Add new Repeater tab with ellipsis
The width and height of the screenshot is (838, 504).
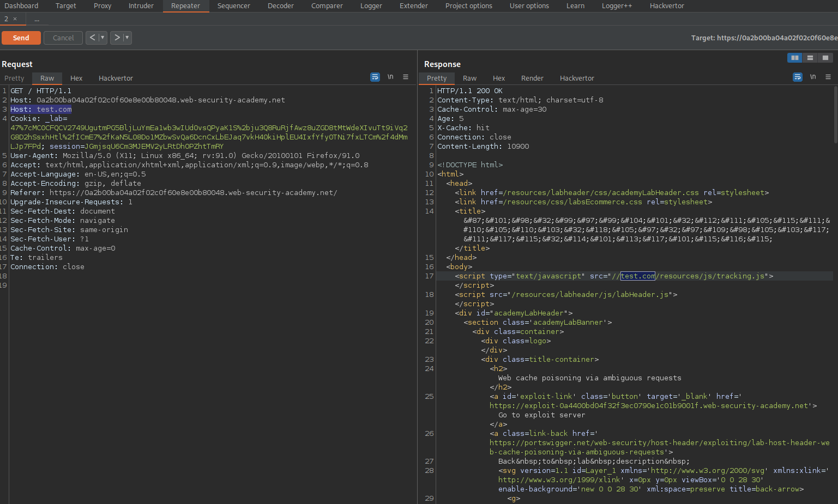tap(37, 20)
